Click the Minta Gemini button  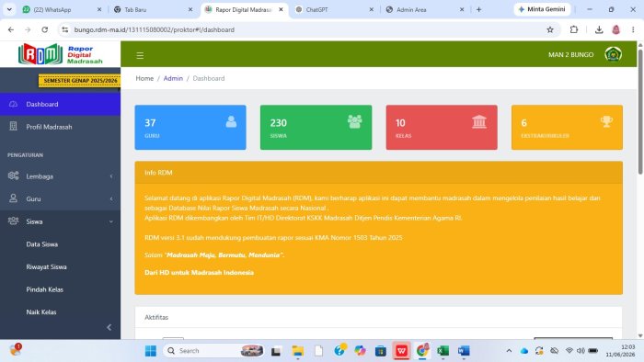pos(542,9)
